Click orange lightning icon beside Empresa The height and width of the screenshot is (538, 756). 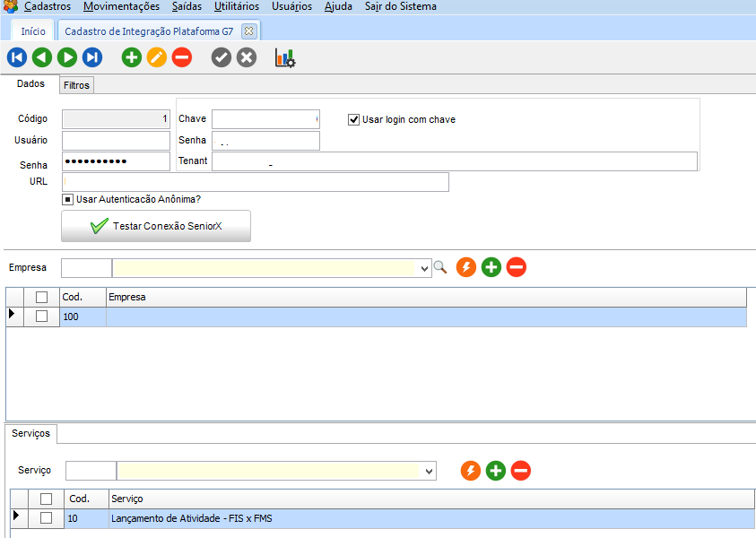tap(466, 267)
